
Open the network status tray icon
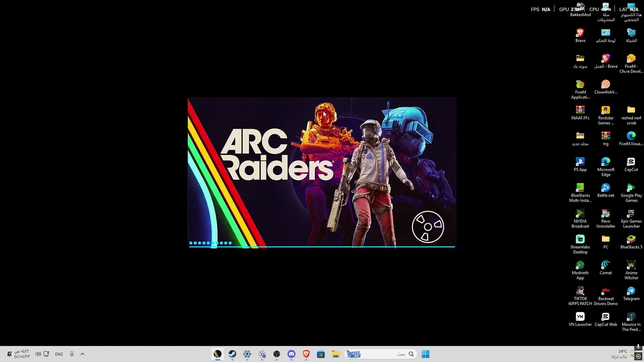coord(46,354)
